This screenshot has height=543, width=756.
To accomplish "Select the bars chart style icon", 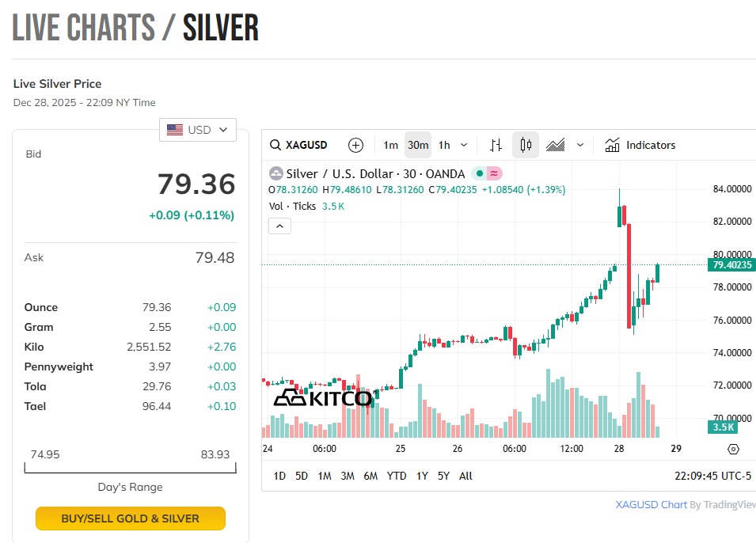I will click(x=496, y=145).
